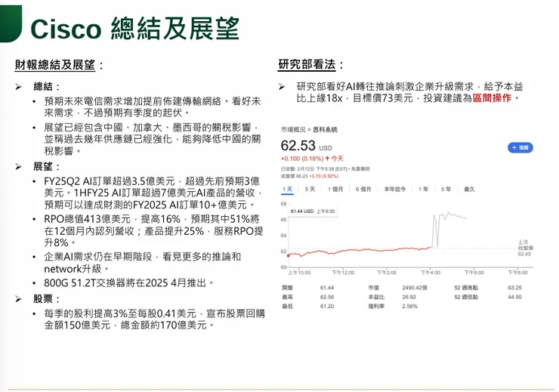The image size is (559, 392).
Task: Click the 上次收盤價 62.43 label
Action: point(525,248)
